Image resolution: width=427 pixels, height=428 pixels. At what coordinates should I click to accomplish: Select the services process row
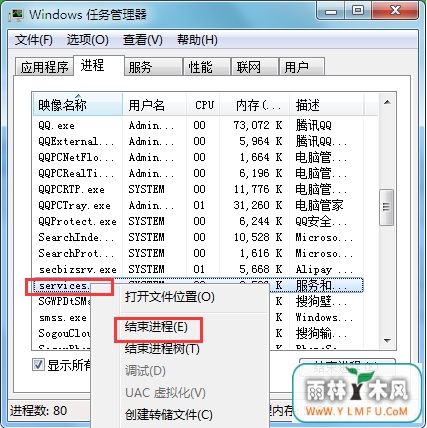click(198, 285)
